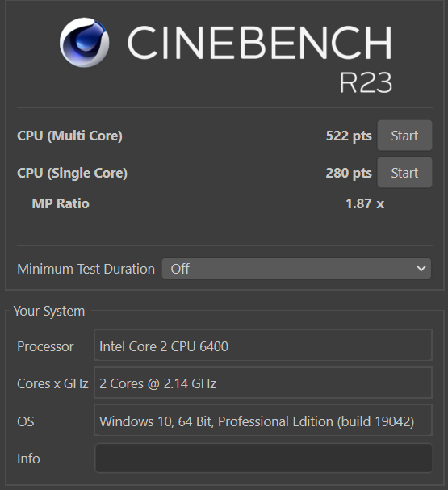Click the 280 pts single core score
The width and height of the screenshot is (448, 490).
349,173
